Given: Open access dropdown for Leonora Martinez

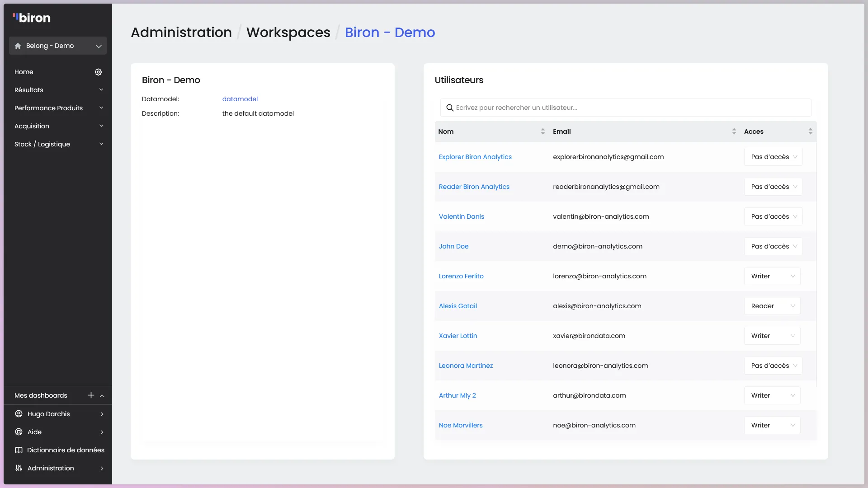Looking at the screenshot, I should pyautogui.click(x=773, y=366).
